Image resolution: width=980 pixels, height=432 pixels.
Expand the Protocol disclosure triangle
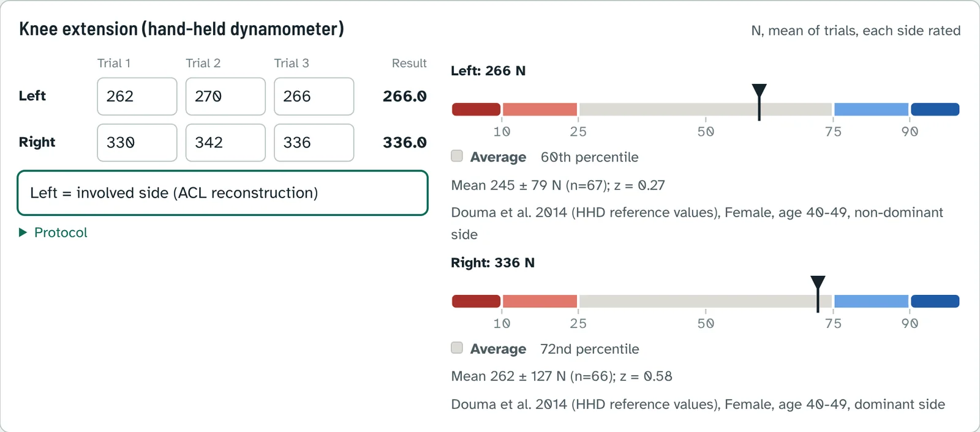click(23, 233)
